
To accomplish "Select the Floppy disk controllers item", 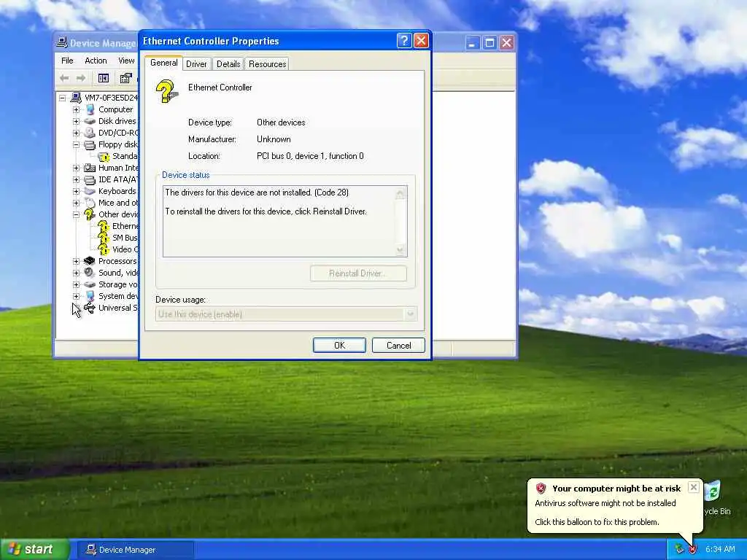I will [117, 144].
